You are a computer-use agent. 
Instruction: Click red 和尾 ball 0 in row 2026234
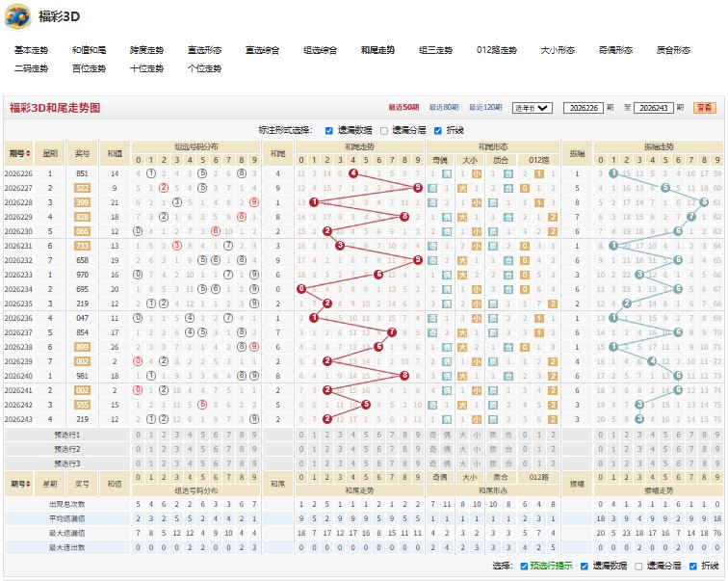pos(301,289)
